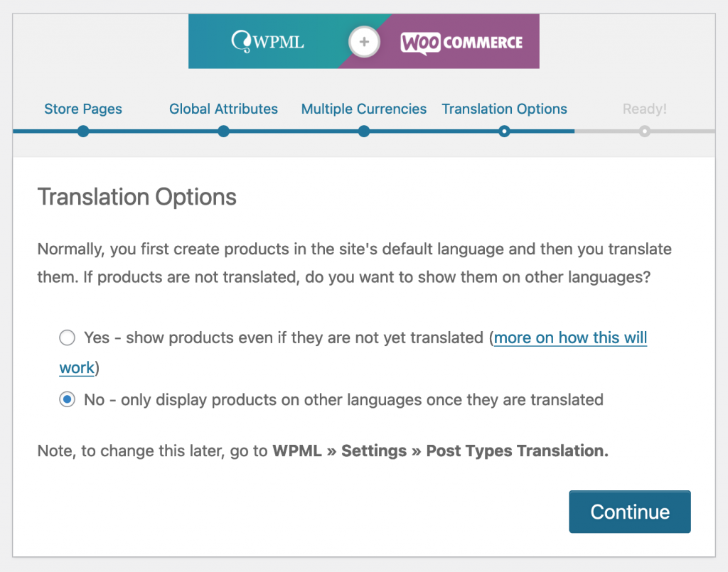This screenshot has height=572, width=728.
Task: Click the Translation Options heading
Action: pyautogui.click(x=137, y=197)
